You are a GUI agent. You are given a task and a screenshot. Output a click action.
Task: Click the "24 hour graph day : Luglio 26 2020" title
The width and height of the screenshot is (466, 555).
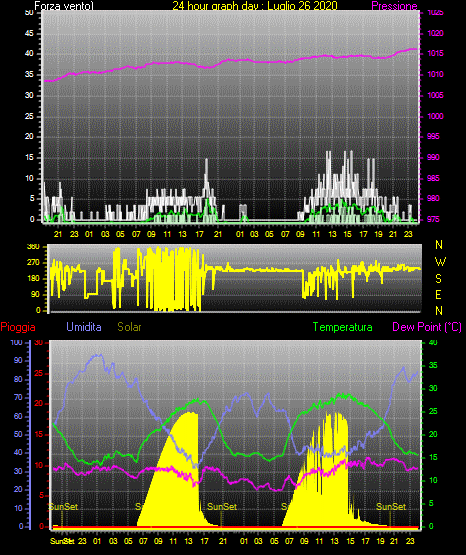[255, 6]
